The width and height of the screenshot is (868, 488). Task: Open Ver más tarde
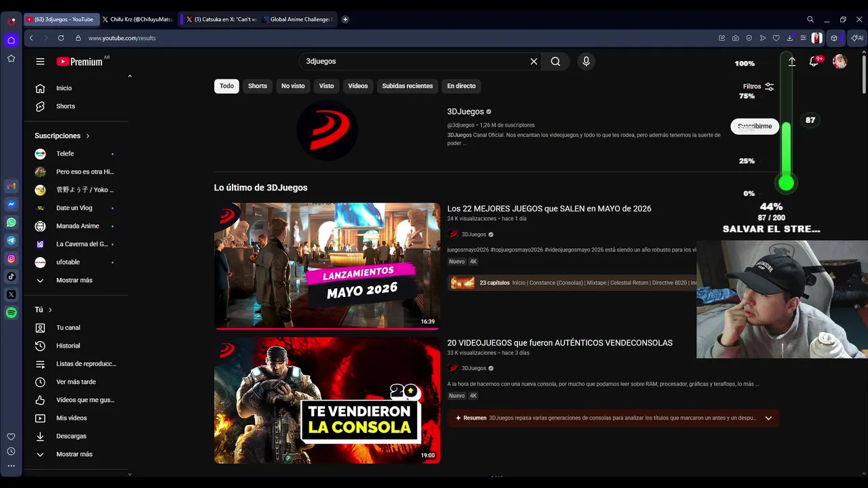[76, 382]
